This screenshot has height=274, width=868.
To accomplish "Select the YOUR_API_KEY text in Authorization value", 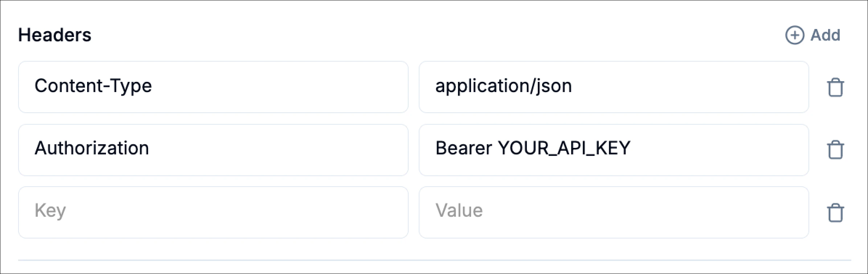I will pos(564,148).
